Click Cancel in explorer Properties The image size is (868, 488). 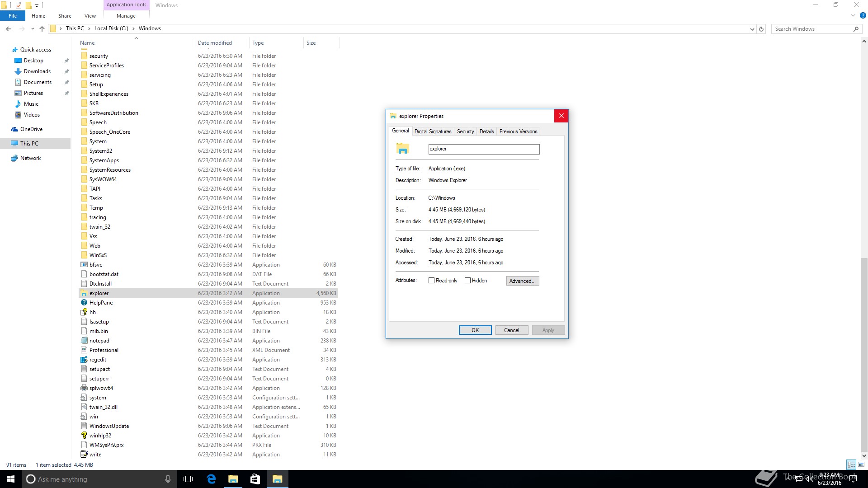pos(512,330)
